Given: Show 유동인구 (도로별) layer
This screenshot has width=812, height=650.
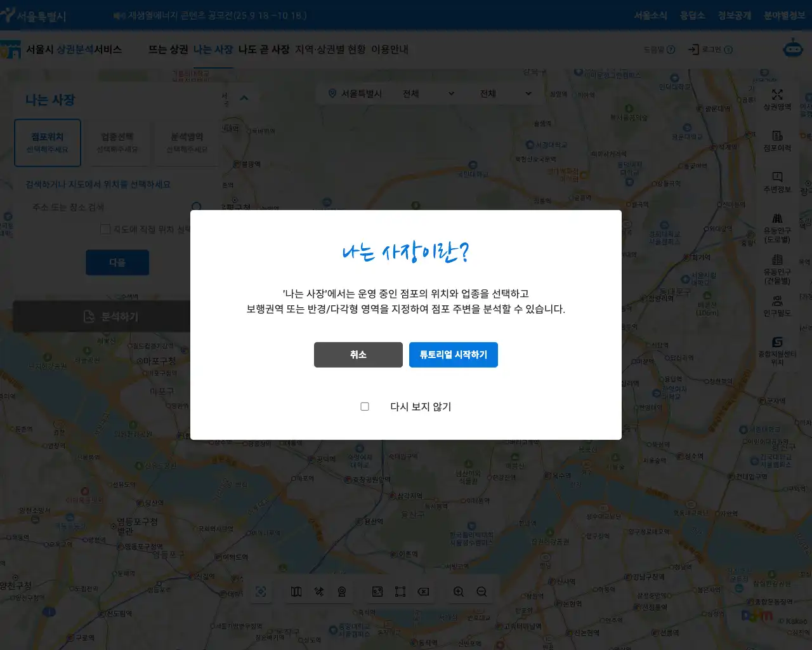Looking at the screenshot, I should 777,228.
